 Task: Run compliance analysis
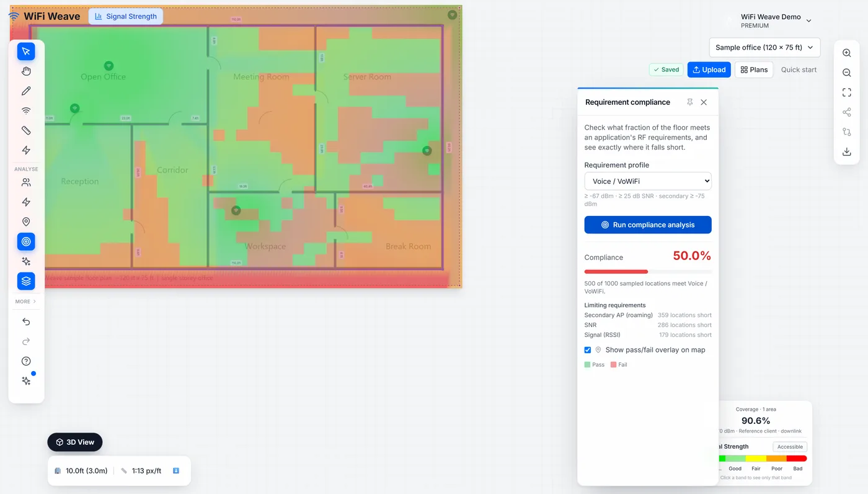click(x=648, y=225)
